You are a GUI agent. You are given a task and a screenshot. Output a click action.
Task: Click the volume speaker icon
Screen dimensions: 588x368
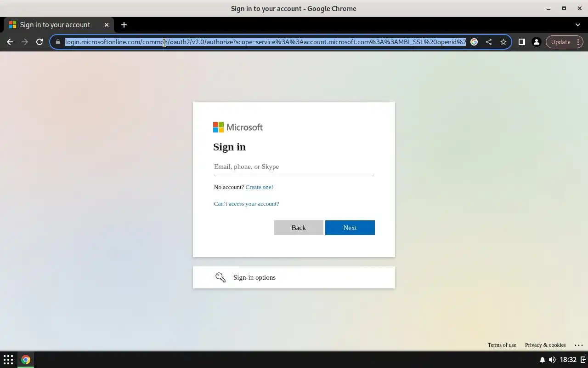click(x=552, y=360)
